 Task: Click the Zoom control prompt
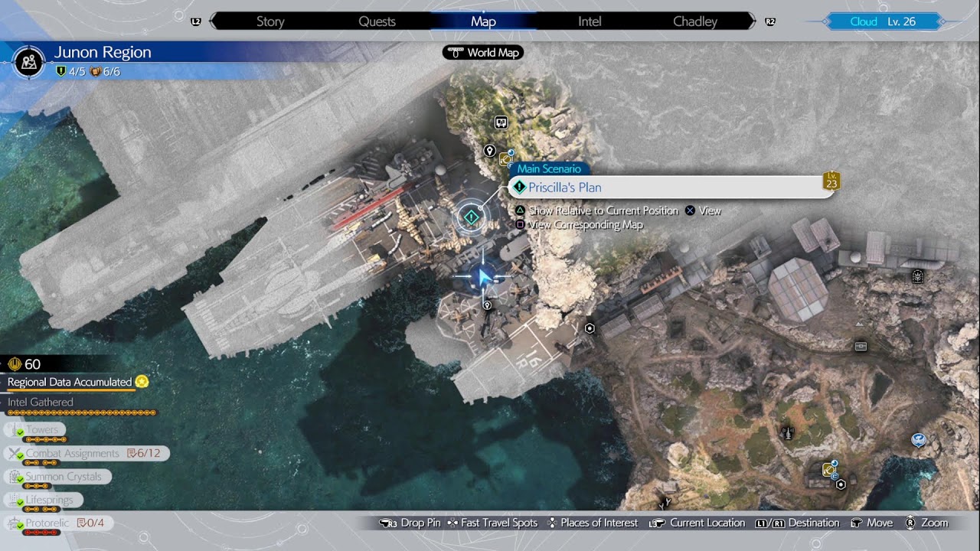(926, 523)
